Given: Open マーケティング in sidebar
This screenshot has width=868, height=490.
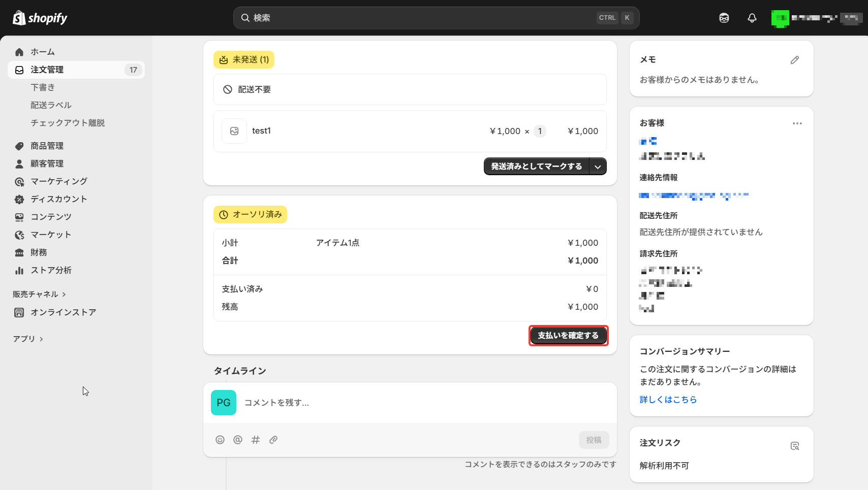Looking at the screenshot, I should [x=76, y=181].
